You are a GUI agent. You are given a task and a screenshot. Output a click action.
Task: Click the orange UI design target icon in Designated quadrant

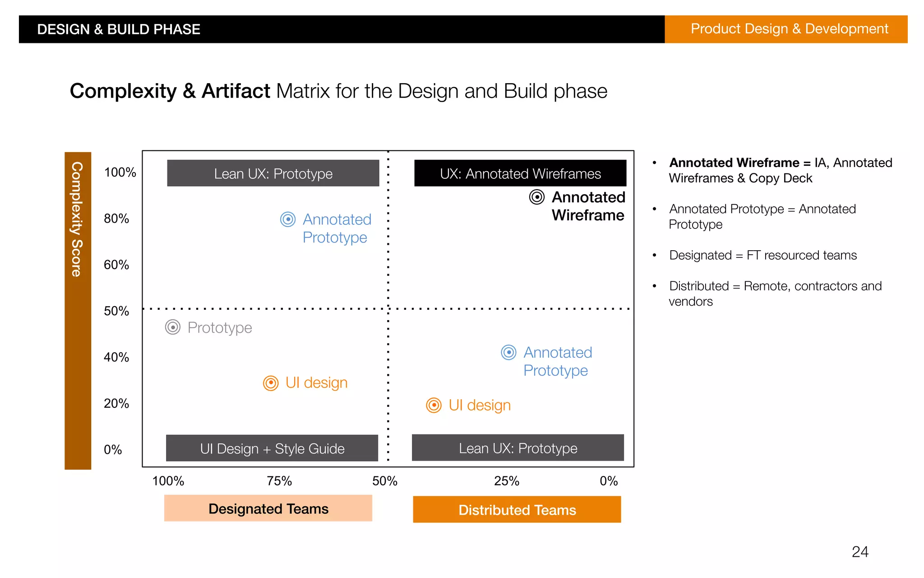point(271,383)
